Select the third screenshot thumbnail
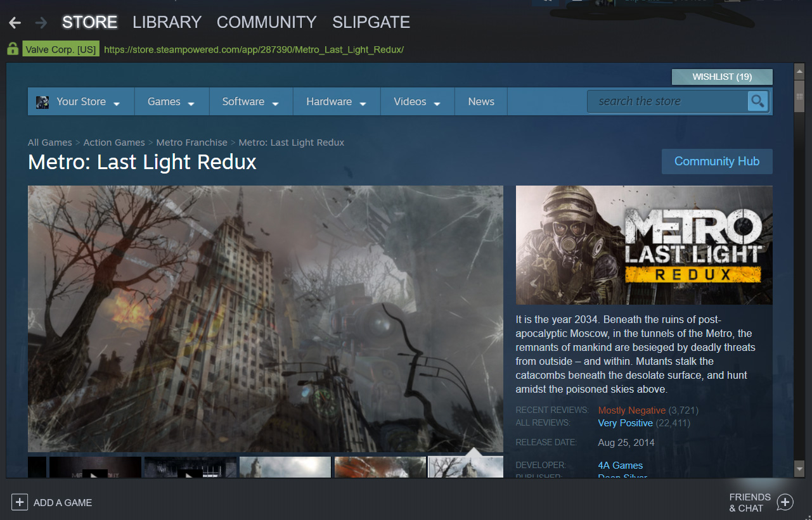The height and width of the screenshot is (520, 812). pos(285,467)
